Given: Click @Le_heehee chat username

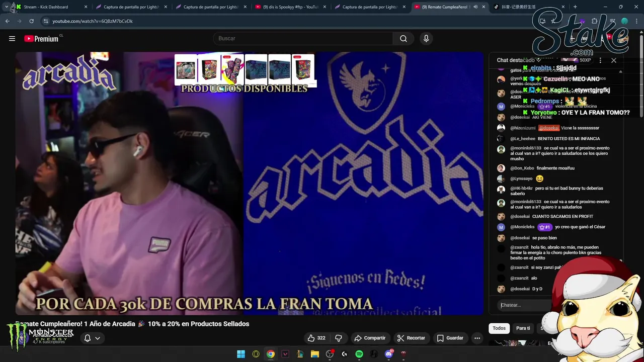Looking at the screenshot, I should 523,139.
